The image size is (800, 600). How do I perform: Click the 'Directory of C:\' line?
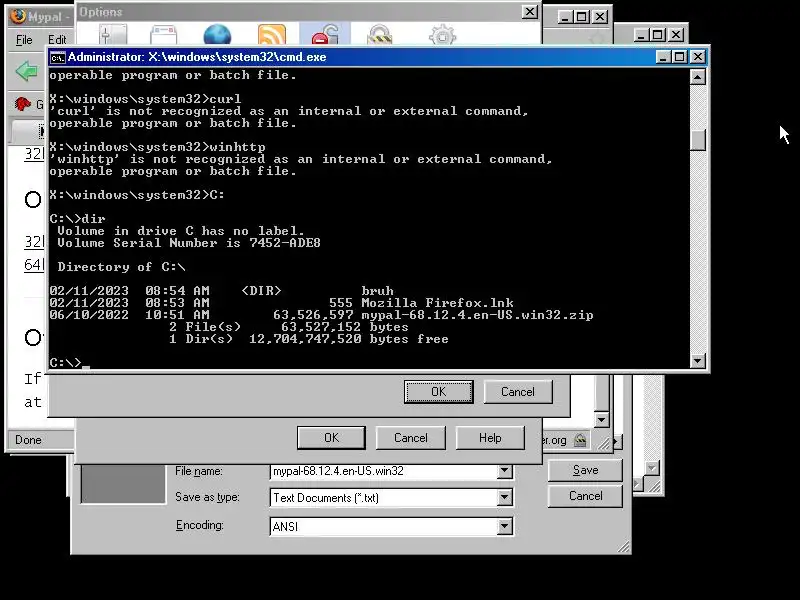(121, 267)
